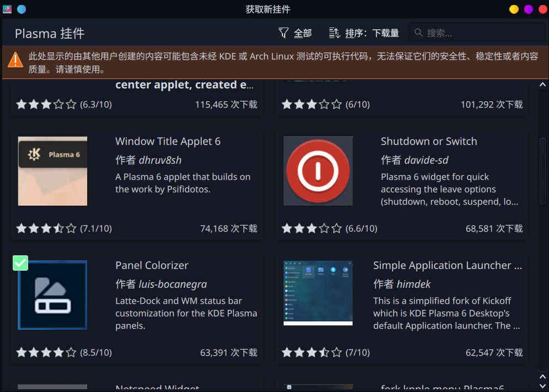The image size is (549, 392).
Task: Click the scroll up arrow at the list top
Action: (543, 85)
